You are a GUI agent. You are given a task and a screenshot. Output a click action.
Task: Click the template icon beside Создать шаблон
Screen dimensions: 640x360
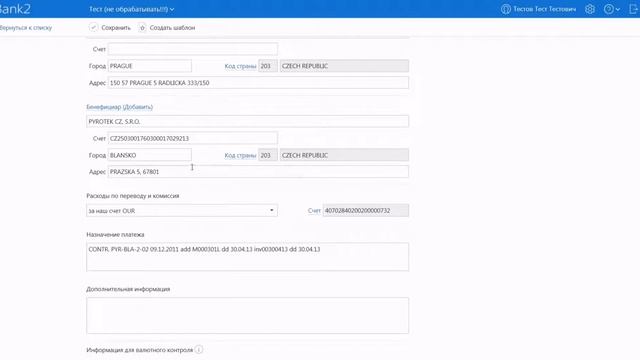pos(142,27)
